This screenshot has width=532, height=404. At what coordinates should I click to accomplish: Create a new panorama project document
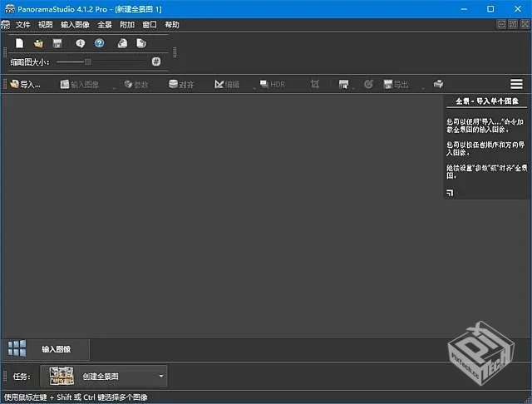click(19, 43)
